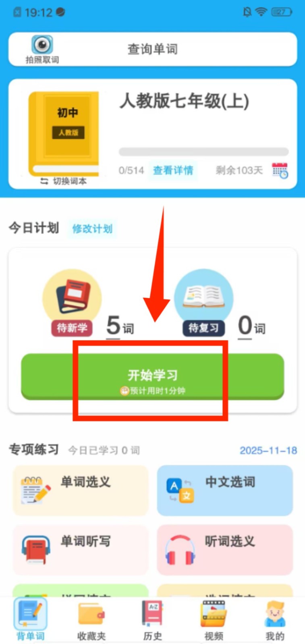This screenshot has height=644, width=305.
Task: Select the 单词选义 notepad exercise
Action: 81,490
